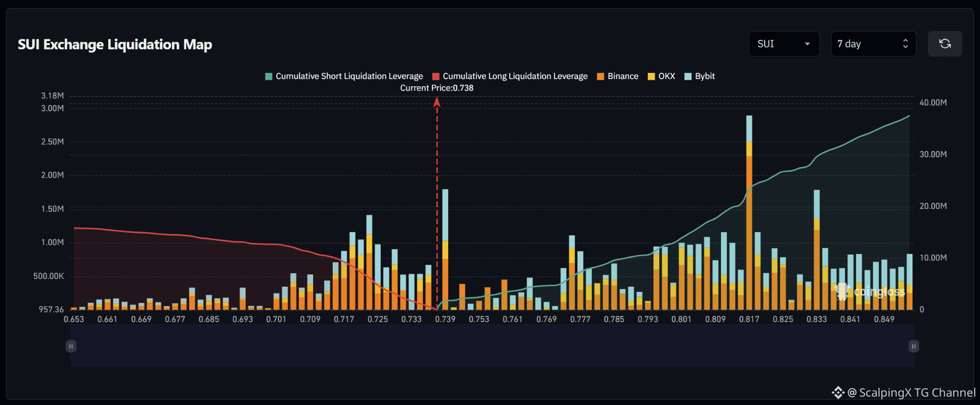Viewport: 980px width, 405px height.
Task: Click the 1.50M left axis label
Action: [x=53, y=209]
